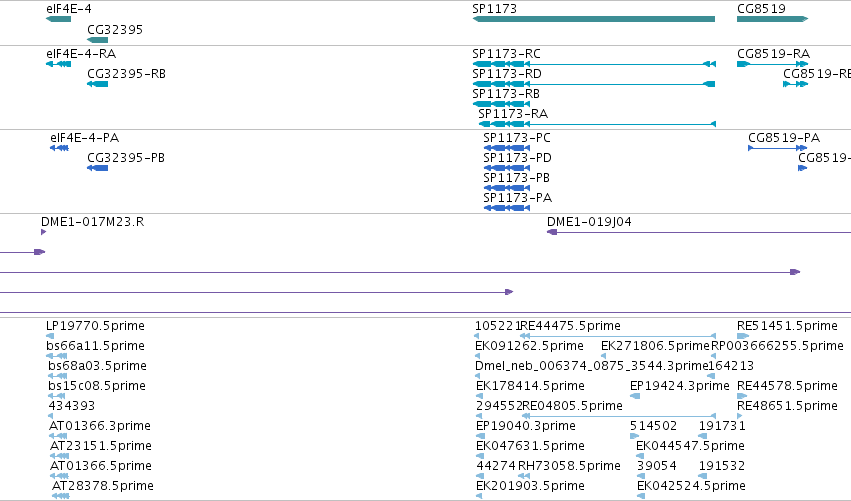Click feature 434393
The height and width of the screenshot is (501, 851).
tap(51, 416)
